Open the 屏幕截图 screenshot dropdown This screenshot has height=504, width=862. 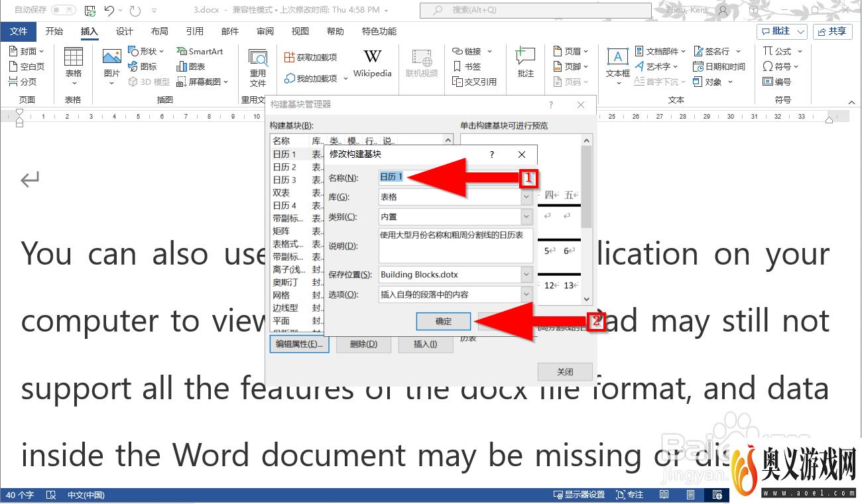202,82
